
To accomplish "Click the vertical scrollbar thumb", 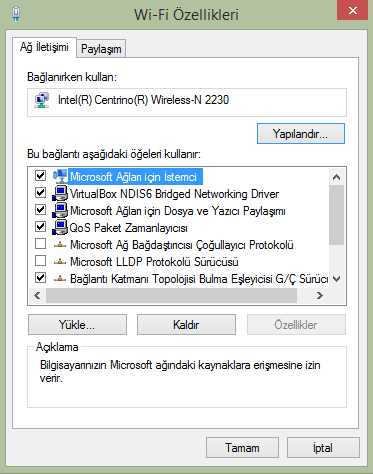I will (x=337, y=215).
